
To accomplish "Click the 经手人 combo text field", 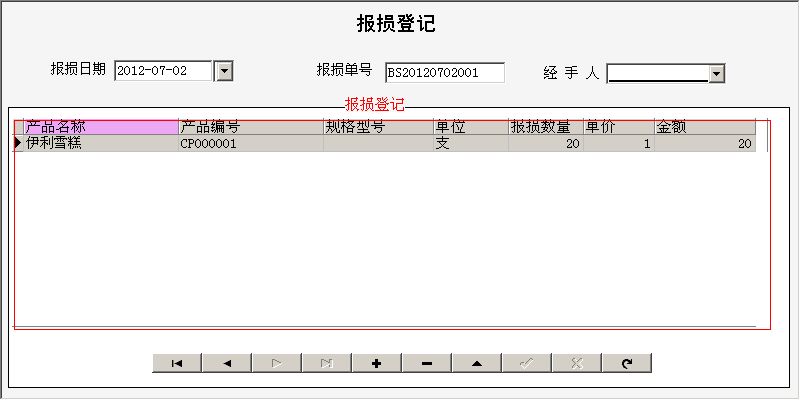I will coord(658,73).
